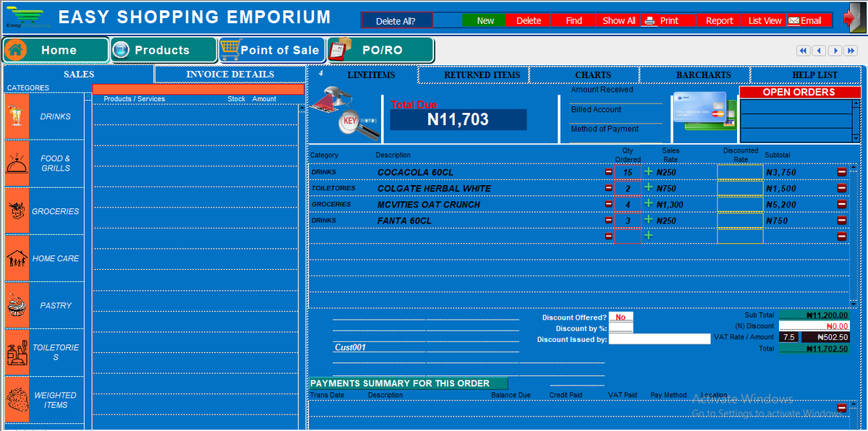
Task: Click the Home house icon
Action: [17, 50]
